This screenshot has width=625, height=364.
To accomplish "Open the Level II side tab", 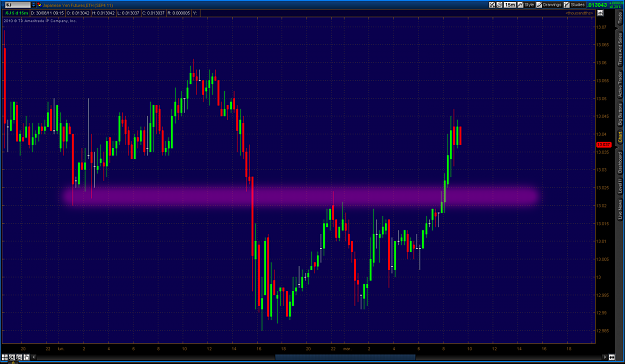I will pyautogui.click(x=620, y=187).
